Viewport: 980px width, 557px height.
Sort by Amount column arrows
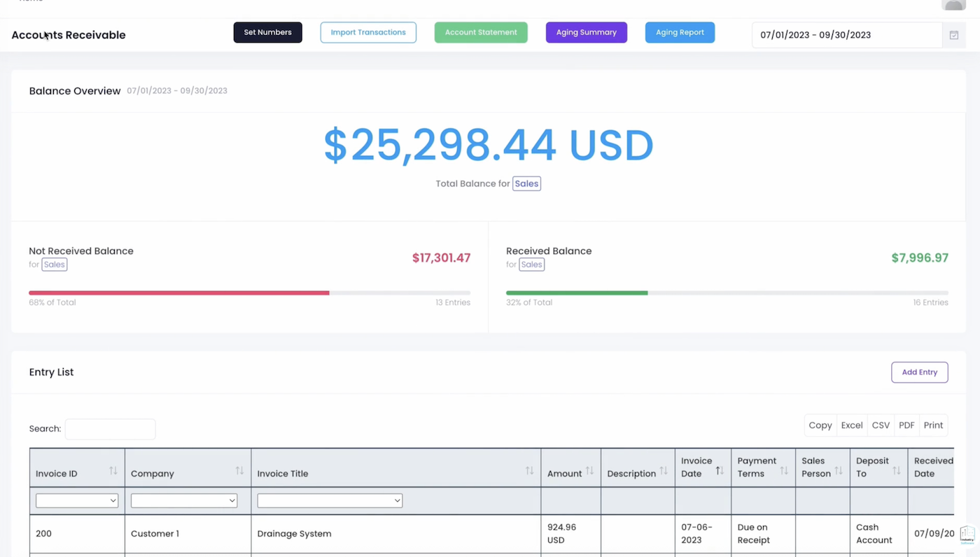tap(589, 471)
